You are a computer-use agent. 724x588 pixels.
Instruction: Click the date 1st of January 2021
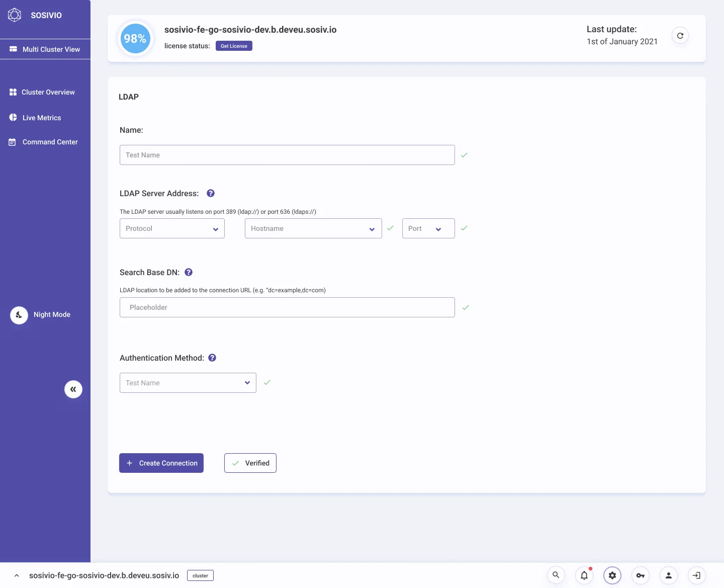622,42
